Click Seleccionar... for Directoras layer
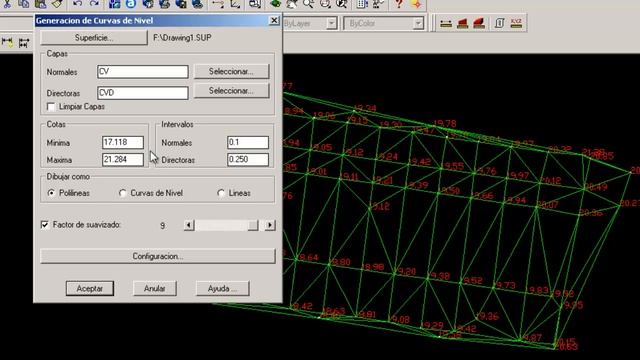This screenshot has height=360, width=640. (231, 91)
